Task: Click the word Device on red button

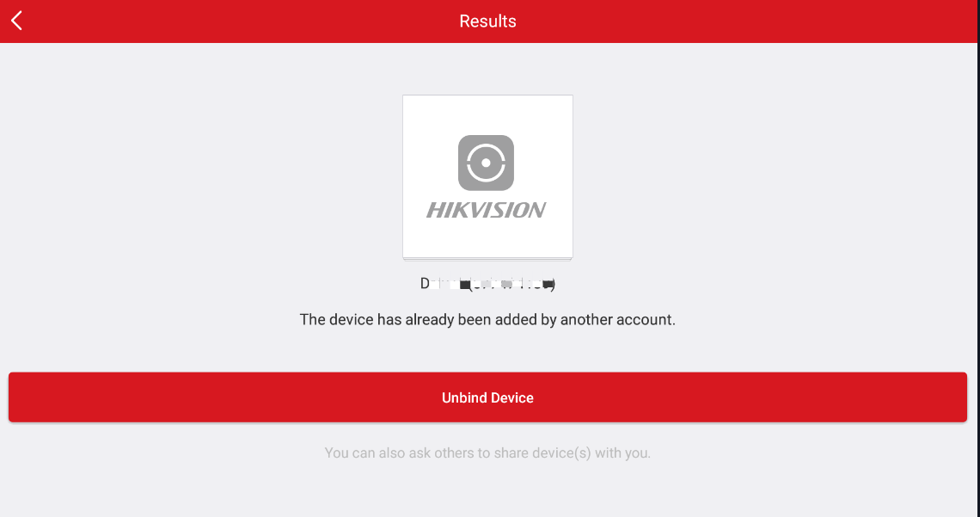Action: coord(512,397)
